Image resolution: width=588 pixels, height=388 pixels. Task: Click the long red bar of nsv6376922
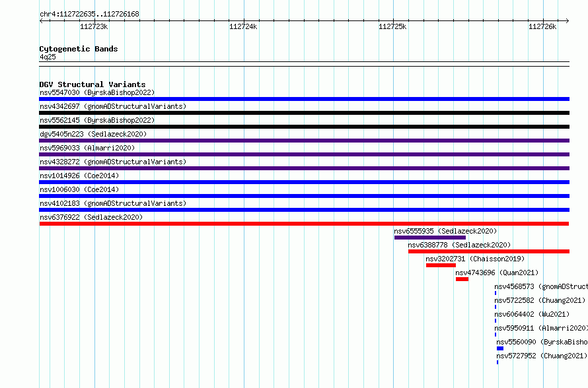304,224
